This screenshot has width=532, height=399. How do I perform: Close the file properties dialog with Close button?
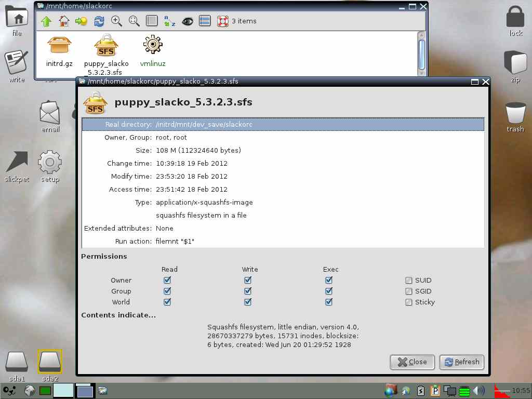pyautogui.click(x=412, y=362)
